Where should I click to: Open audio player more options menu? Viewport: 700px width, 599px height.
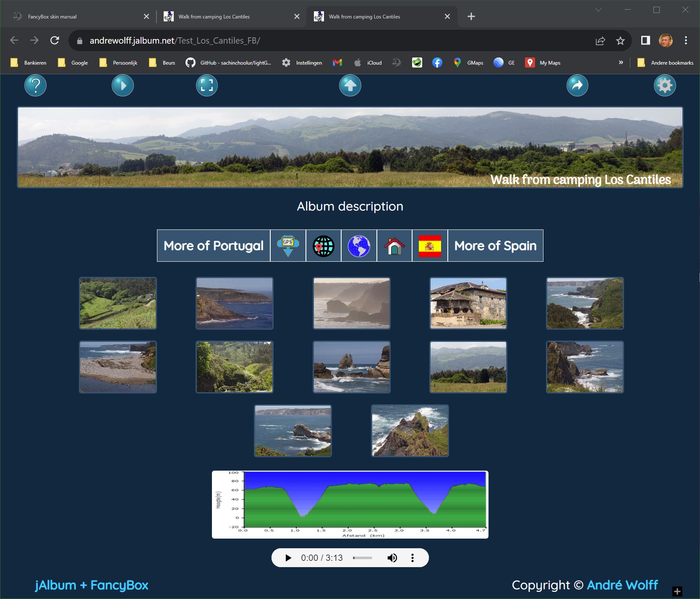pos(413,558)
